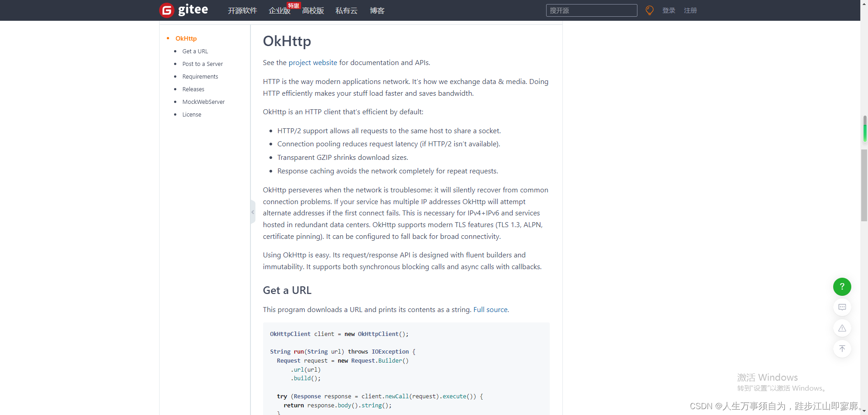The height and width of the screenshot is (415, 868).
Task: Open the 企业版 menu item
Action: point(279,10)
